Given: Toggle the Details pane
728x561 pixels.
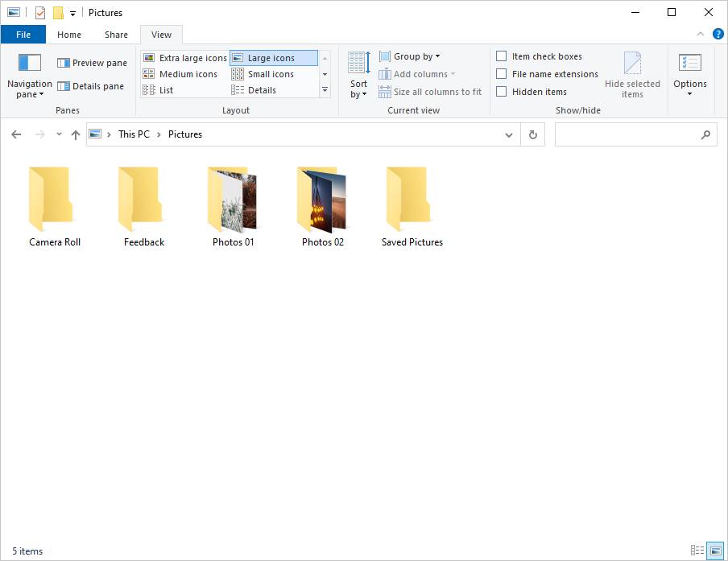Looking at the screenshot, I should tap(92, 86).
